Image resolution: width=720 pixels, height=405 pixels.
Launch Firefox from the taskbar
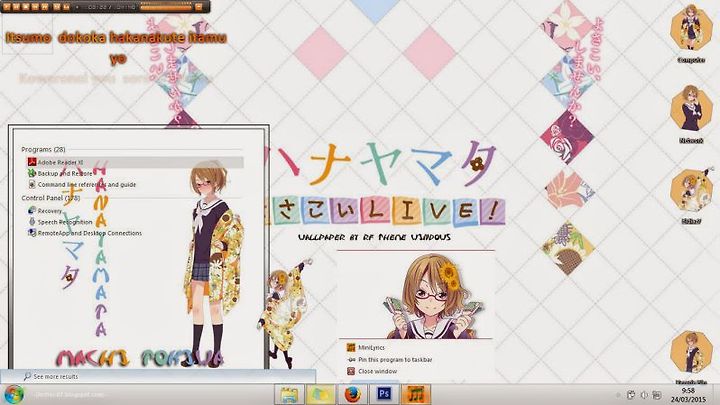[352, 394]
